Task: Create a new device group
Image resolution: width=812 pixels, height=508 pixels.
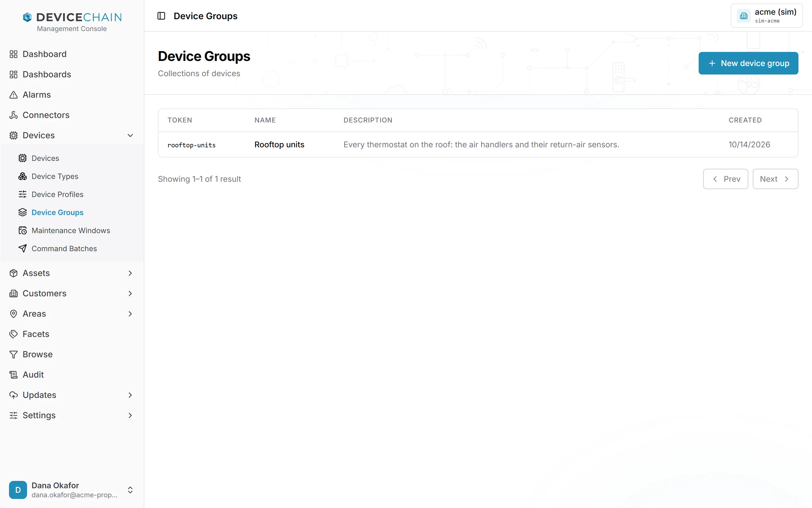Action: pos(748,63)
